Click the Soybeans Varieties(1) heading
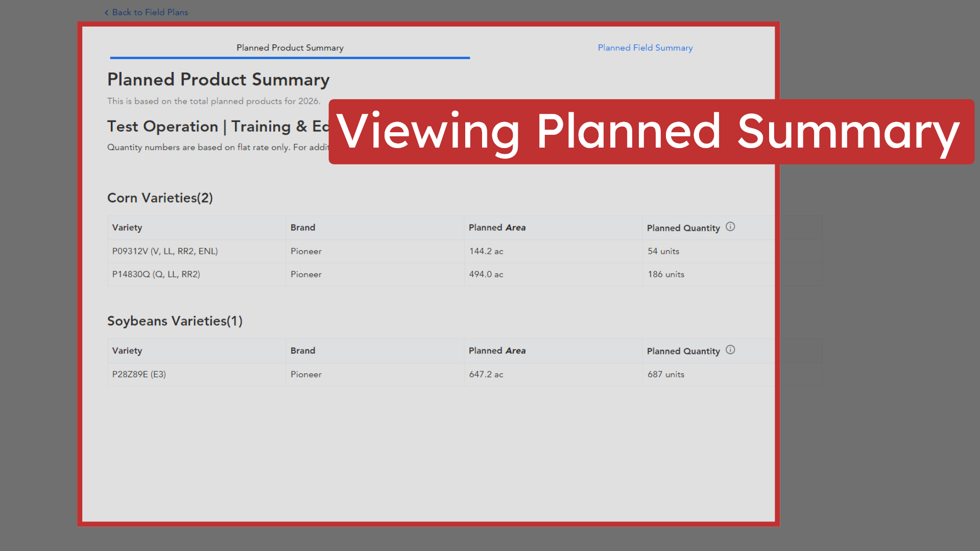This screenshot has width=980, height=551. [175, 321]
